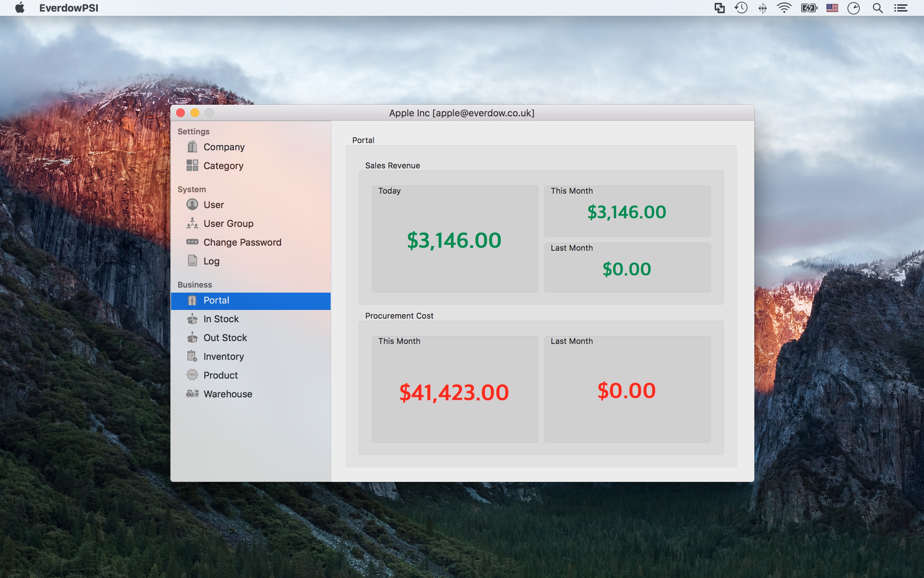Click the Procurement Cost group label
Screen dimensions: 924x578
(399, 316)
